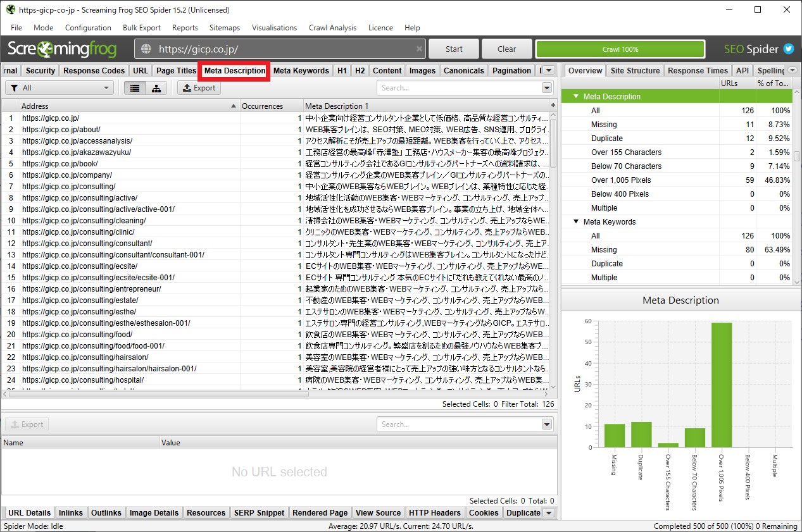Show more bottom tabs with overflow arrow

pyautogui.click(x=549, y=512)
